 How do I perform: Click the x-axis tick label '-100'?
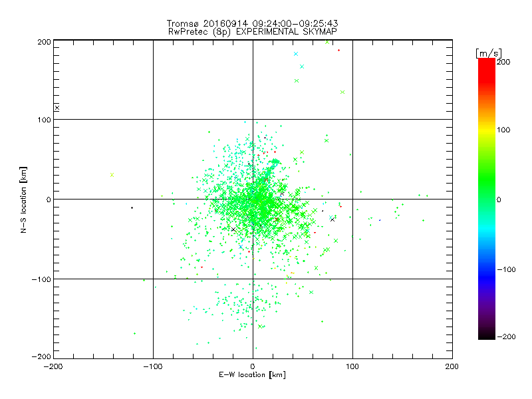pyautogui.click(x=153, y=367)
